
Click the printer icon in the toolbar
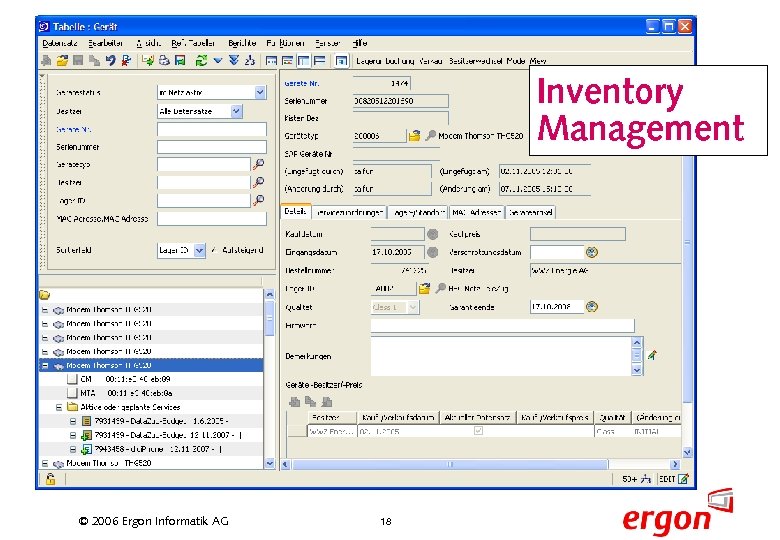point(164,61)
